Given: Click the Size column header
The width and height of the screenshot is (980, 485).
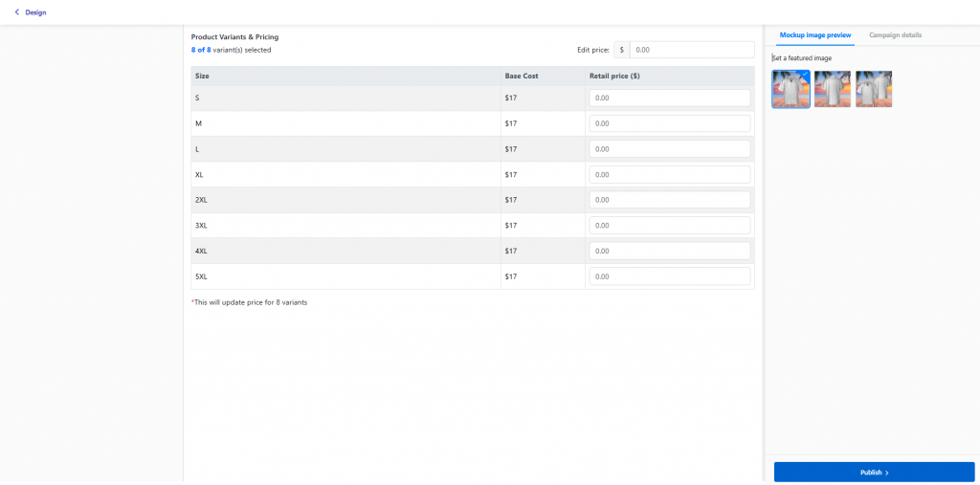Looking at the screenshot, I should pos(345,77).
